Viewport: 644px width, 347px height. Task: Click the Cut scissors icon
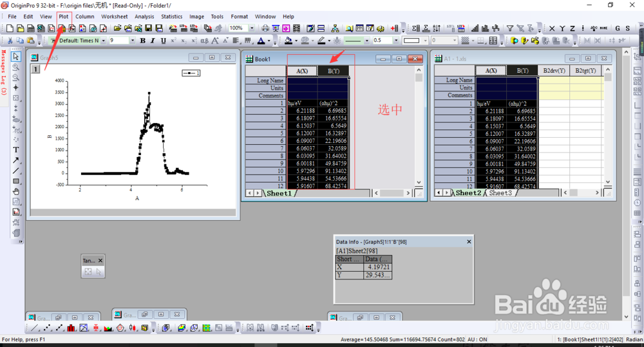coord(10,41)
